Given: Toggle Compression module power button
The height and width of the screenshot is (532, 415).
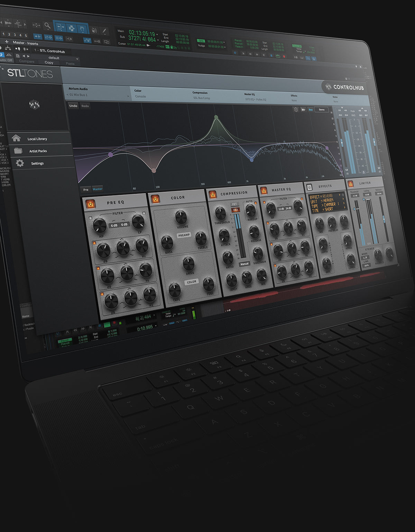Looking at the screenshot, I should tap(212, 195).
